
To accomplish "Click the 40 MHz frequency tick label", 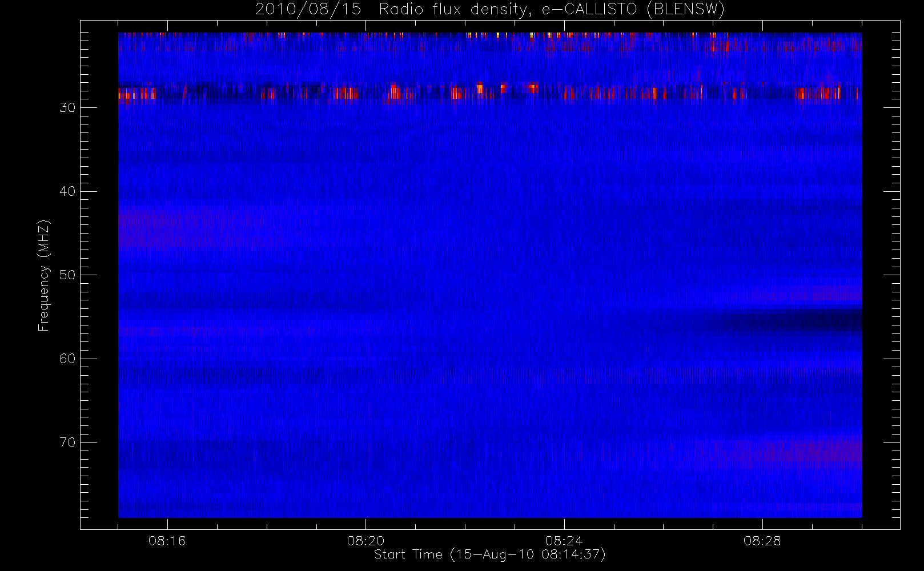I will click(x=67, y=191).
